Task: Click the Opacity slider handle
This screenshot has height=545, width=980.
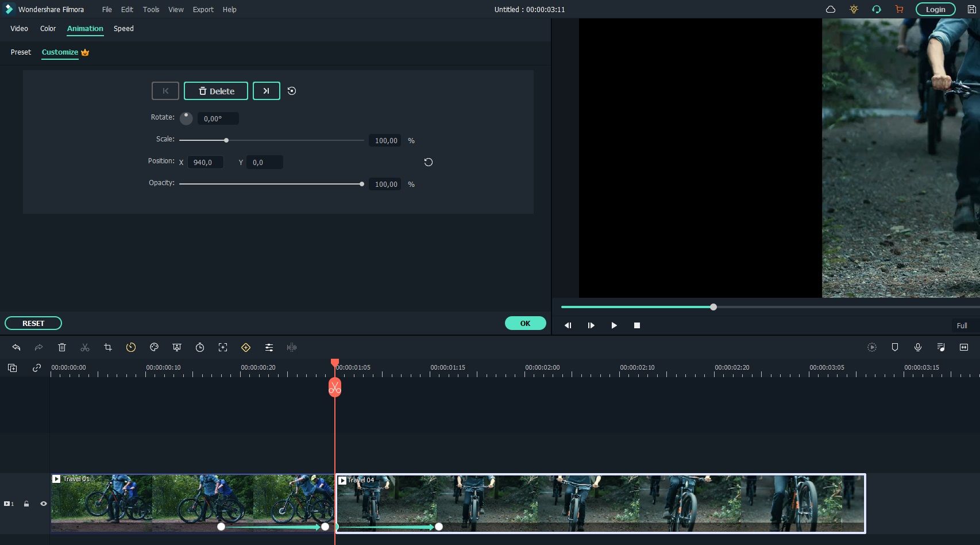Action: 362,184
